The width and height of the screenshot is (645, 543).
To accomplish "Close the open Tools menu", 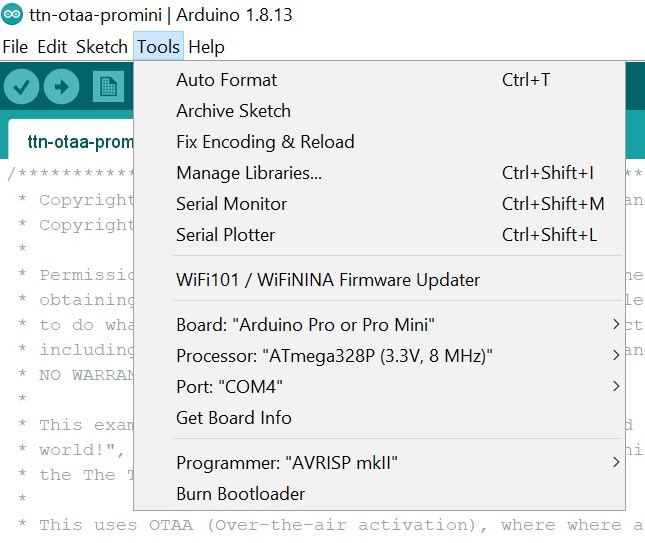I will (x=158, y=46).
